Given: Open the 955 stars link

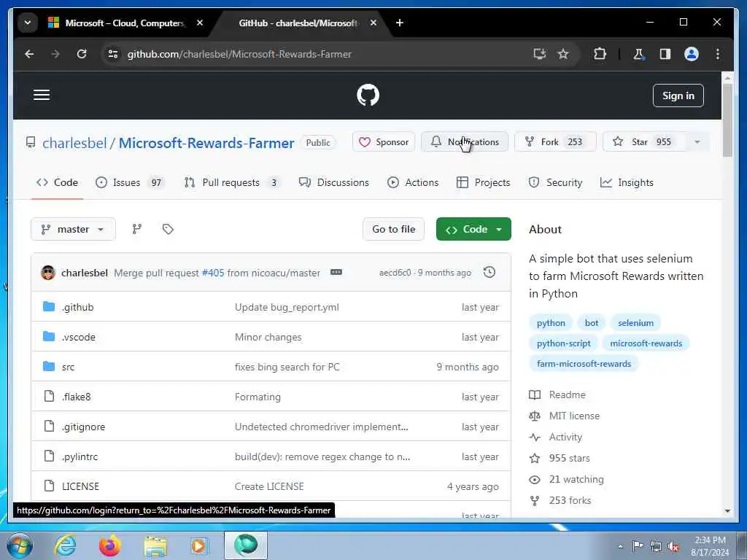Looking at the screenshot, I should pos(560,458).
